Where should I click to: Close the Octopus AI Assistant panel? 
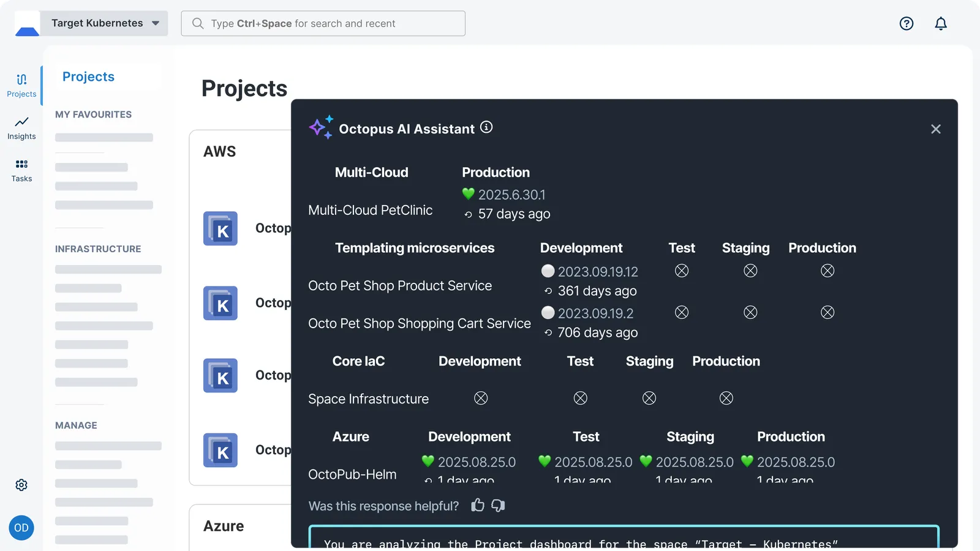pos(935,129)
